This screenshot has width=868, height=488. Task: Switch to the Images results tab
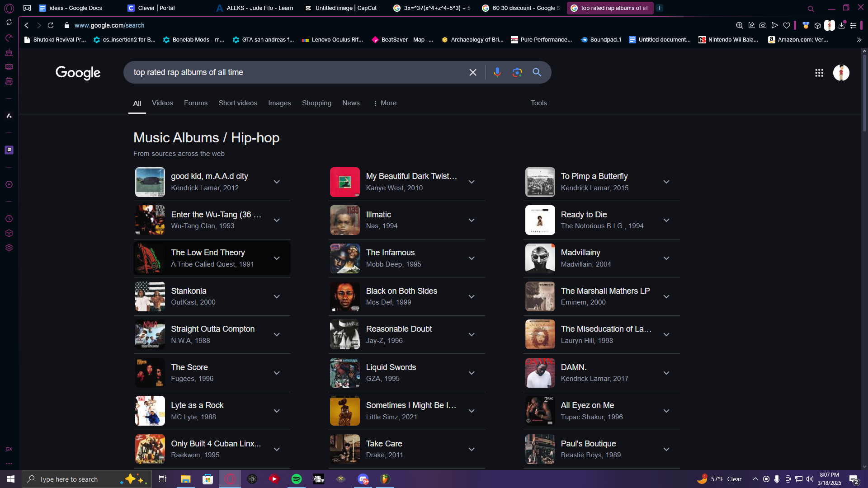pos(279,103)
